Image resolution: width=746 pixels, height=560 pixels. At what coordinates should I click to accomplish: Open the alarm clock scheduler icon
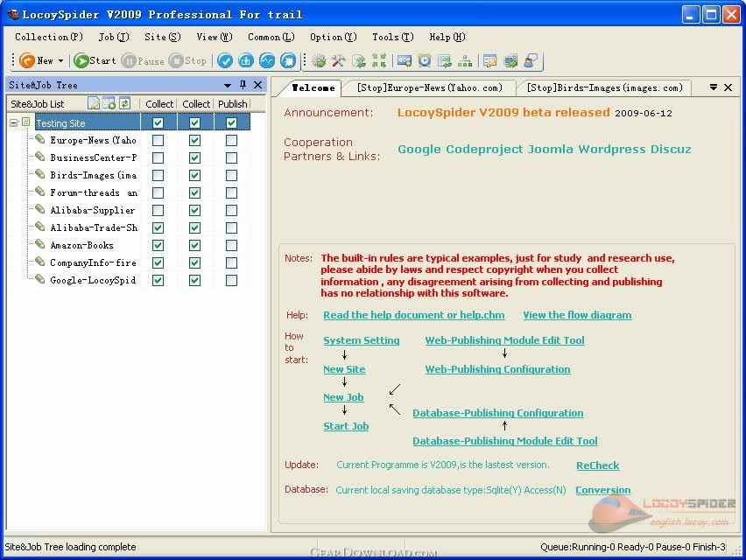pyautogui.click(x=425, y=61)
